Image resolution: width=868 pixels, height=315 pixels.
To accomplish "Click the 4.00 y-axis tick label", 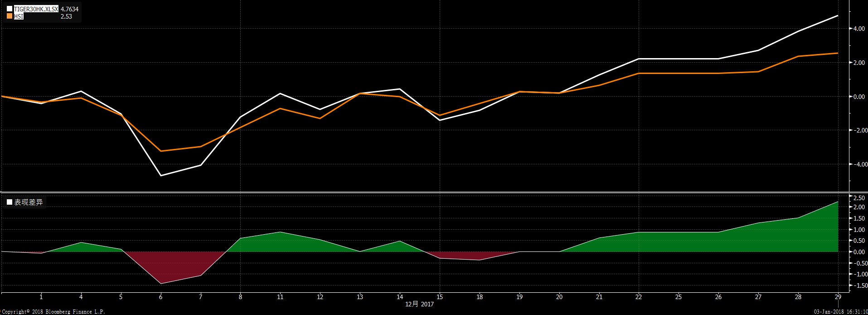I will tap(858, 29).
